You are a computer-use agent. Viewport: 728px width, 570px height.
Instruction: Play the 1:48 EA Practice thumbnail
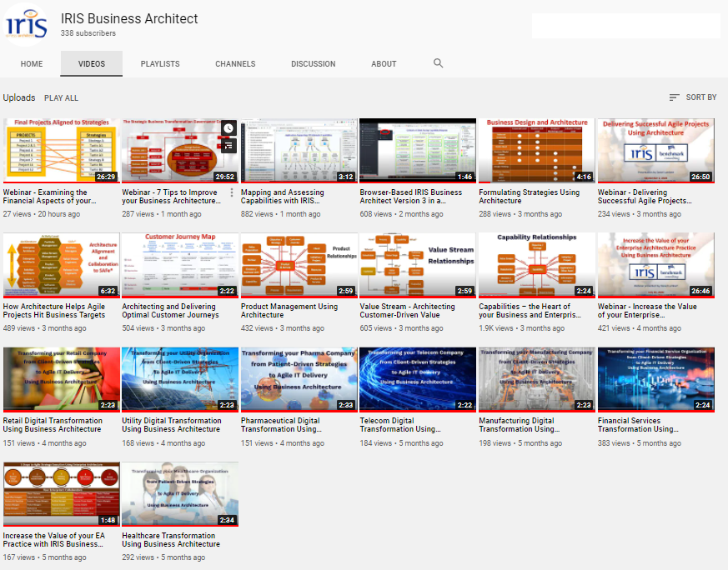(x=61, y=494)
